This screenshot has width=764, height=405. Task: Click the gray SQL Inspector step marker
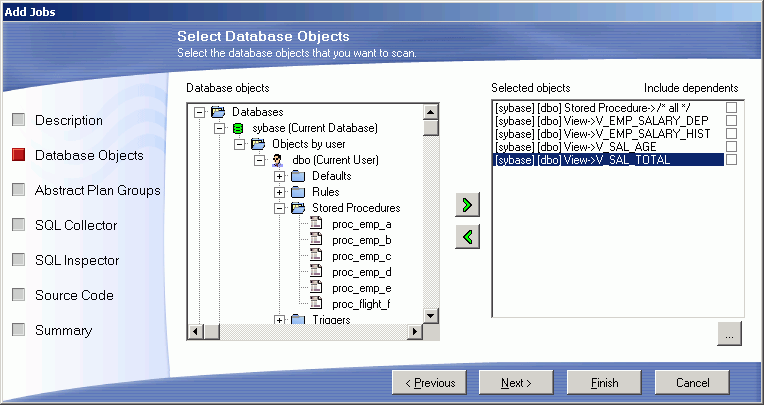(x=19, y=260)
